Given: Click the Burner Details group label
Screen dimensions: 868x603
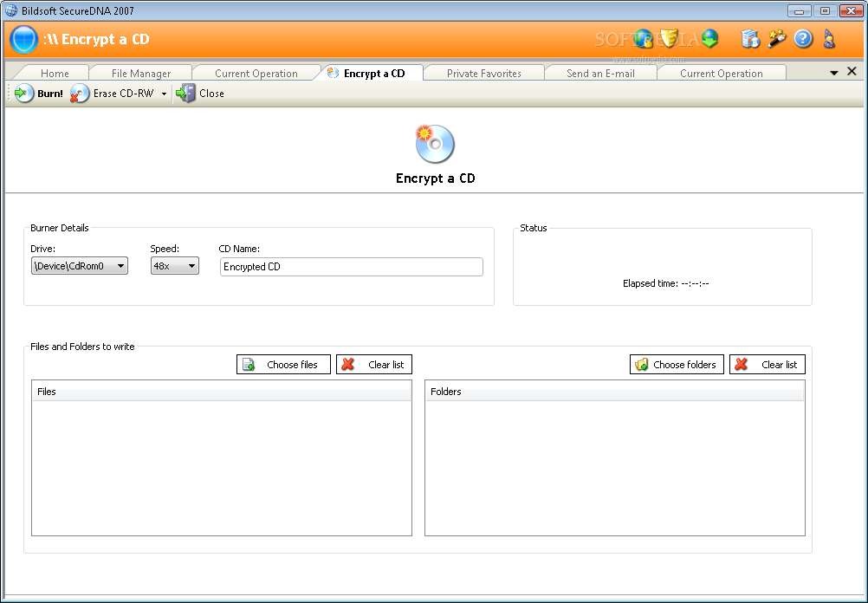Looking at the screenshot, I should tap(59, 228).
